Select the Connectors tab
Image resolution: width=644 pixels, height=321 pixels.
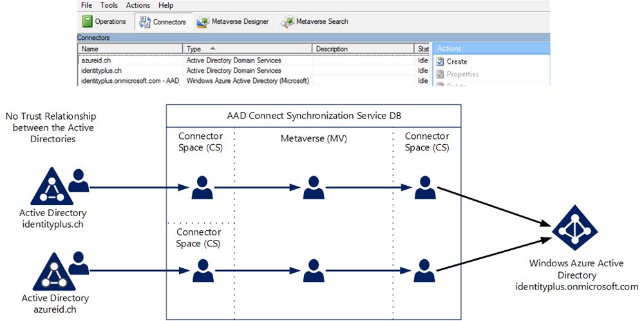pos(163,22)
